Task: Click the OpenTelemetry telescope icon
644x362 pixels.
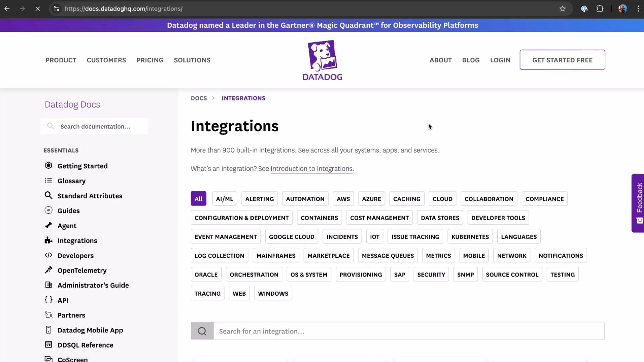Action: [48, 270]
